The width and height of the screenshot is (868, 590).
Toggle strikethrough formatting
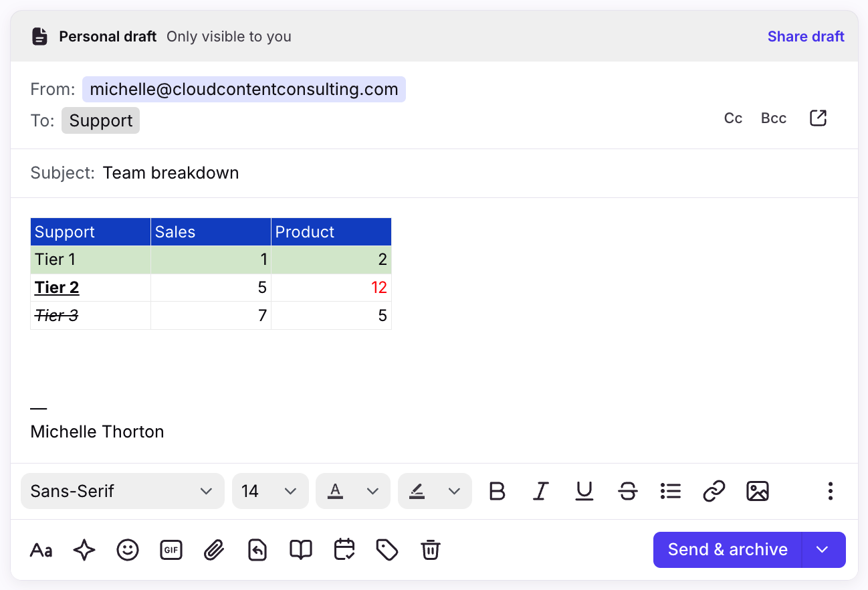(627, 491)
